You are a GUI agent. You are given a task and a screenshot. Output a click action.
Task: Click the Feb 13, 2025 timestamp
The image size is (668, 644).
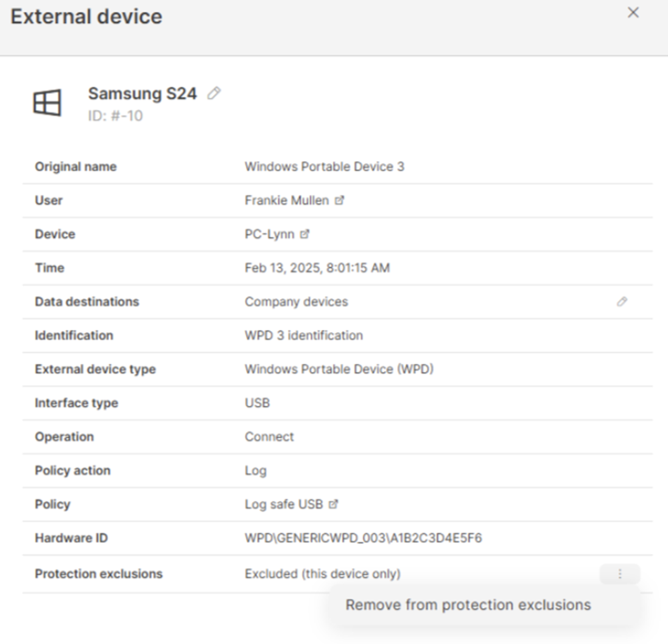(317, 267)
